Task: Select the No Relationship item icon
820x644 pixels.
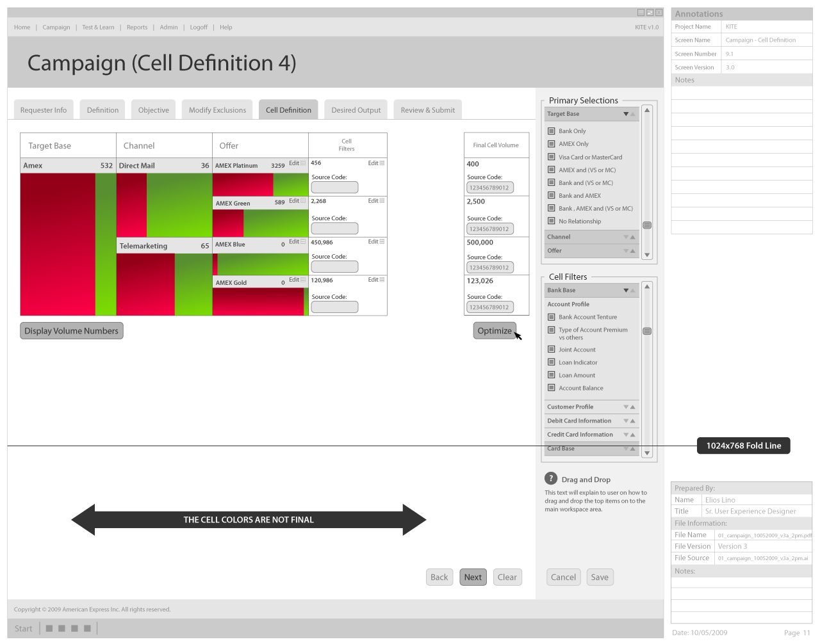Action: (551, 221)
